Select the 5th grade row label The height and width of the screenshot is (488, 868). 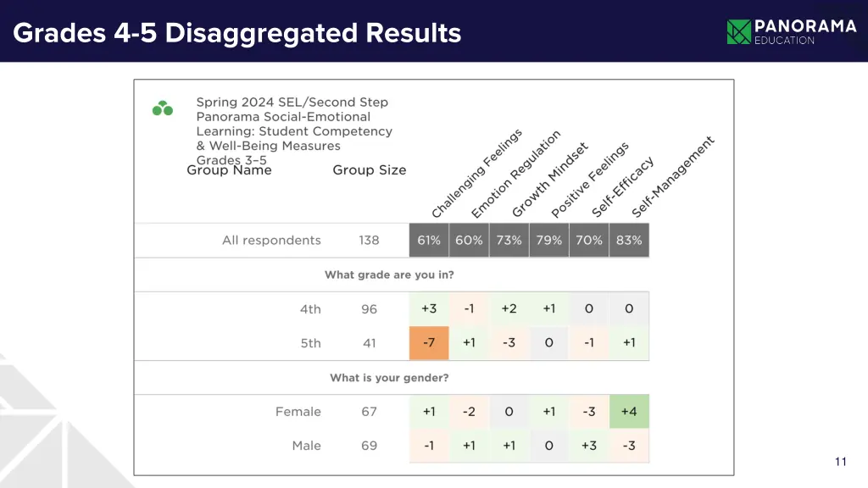(310, 343)
